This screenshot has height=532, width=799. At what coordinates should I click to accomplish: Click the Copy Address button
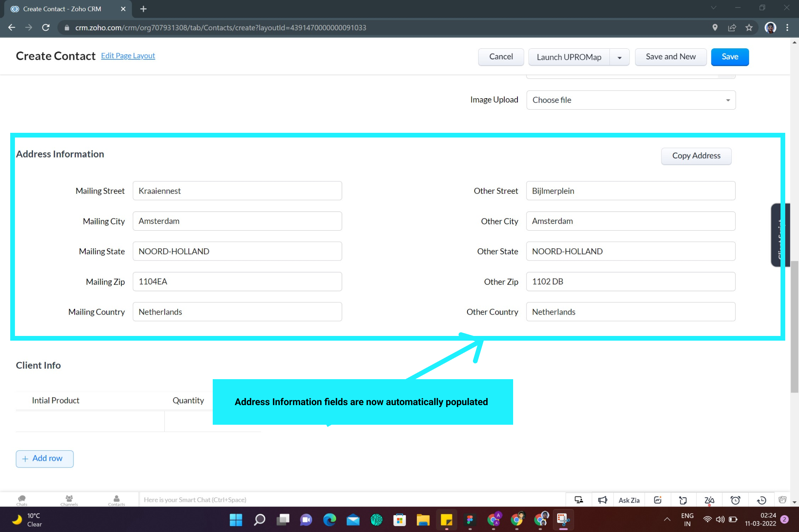tap(696, 156)
